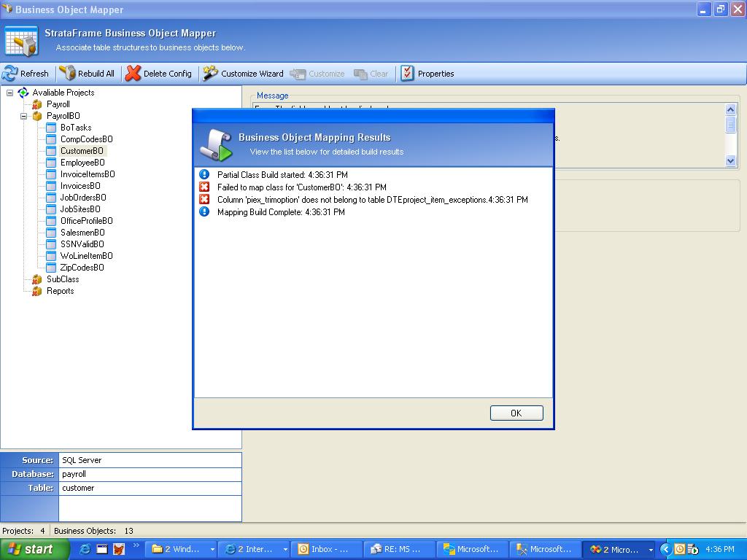Click the Table field containing customer
This screenshot has width=747, height=560.
pos(150,488)
